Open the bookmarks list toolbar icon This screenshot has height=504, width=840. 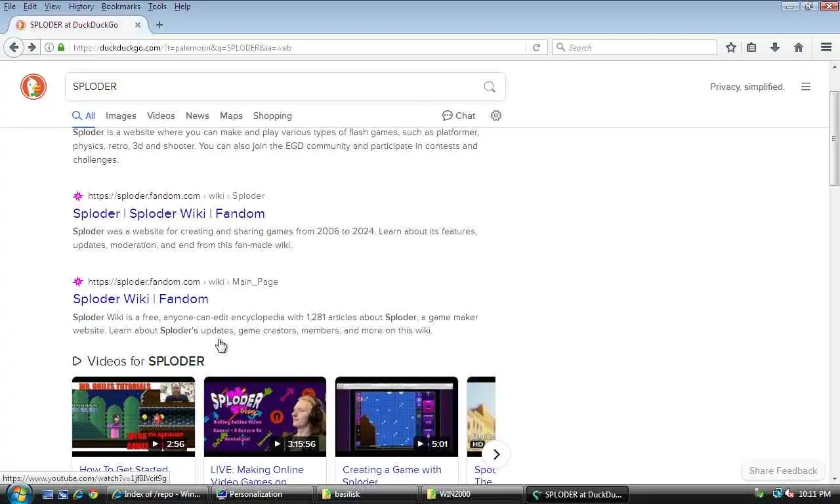click(x=751, y=47)
